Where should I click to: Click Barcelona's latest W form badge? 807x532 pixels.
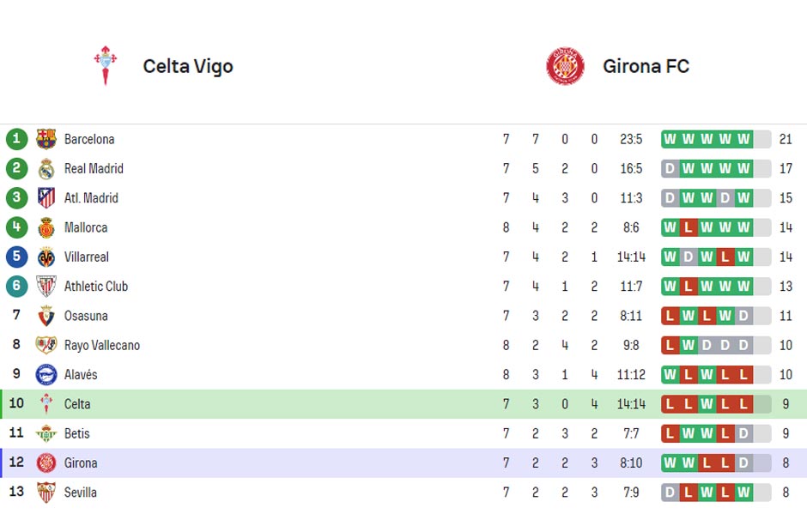[x=743, y=139]
